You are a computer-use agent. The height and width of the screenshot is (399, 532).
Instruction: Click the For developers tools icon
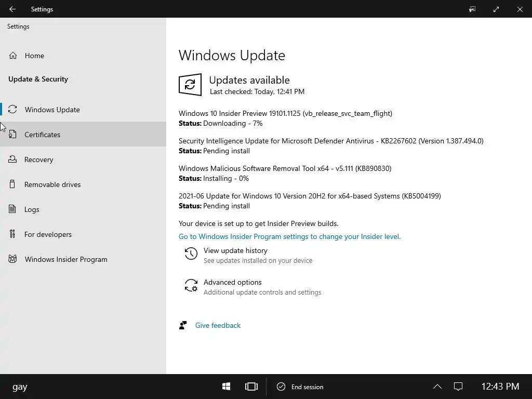[x=12, y=234]
